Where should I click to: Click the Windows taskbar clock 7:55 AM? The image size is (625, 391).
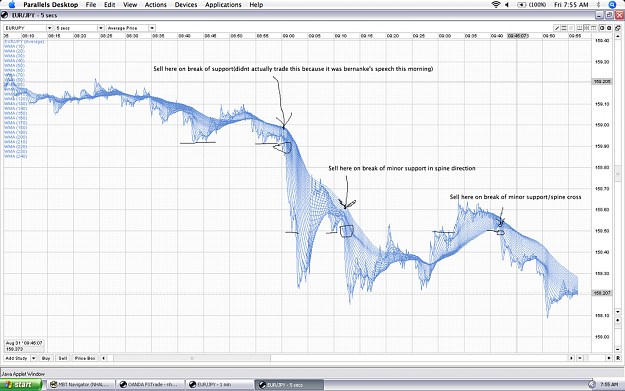click(609, 385)
